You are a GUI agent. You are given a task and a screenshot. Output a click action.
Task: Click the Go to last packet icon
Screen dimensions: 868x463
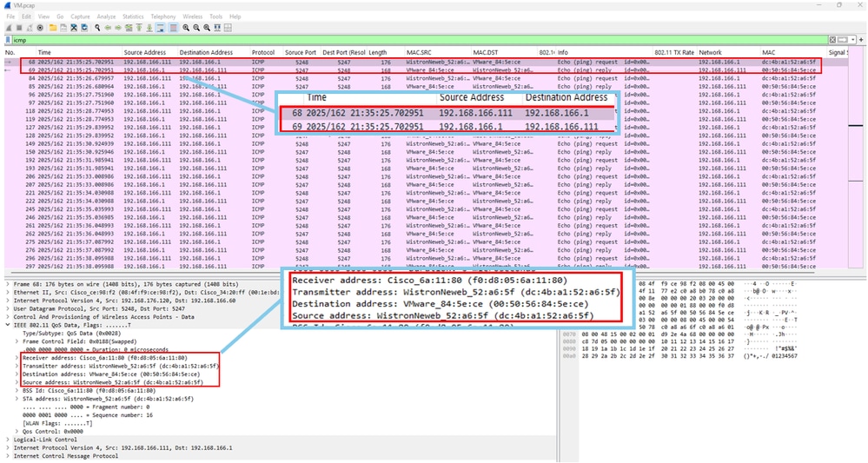(149, 28)
